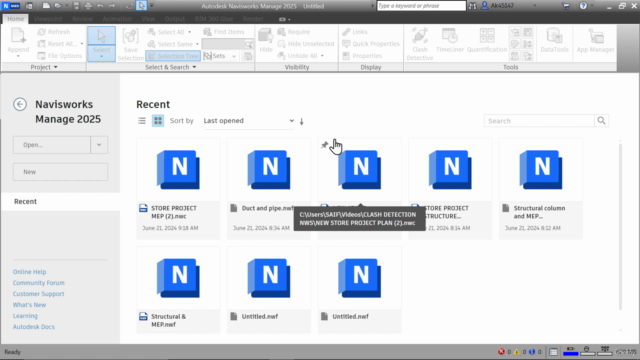Expand the Project panel arrow
Viewport: 640px width, 360px height.
(x=56, y=67)
